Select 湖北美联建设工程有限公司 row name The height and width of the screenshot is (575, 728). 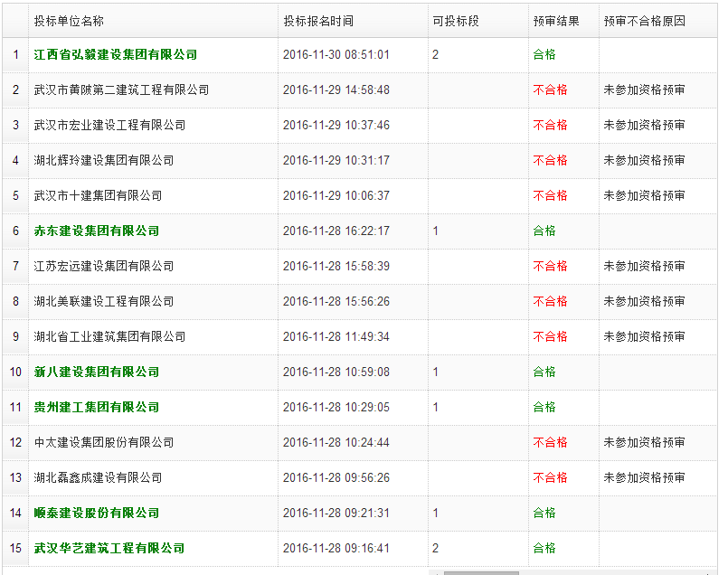pos(104,302)
